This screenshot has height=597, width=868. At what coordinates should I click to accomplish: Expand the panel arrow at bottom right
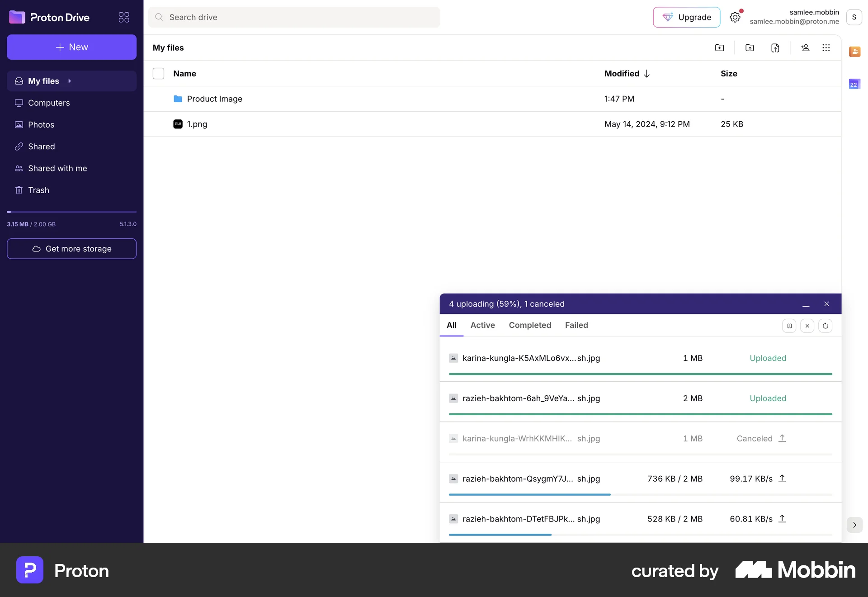(854, 525)
